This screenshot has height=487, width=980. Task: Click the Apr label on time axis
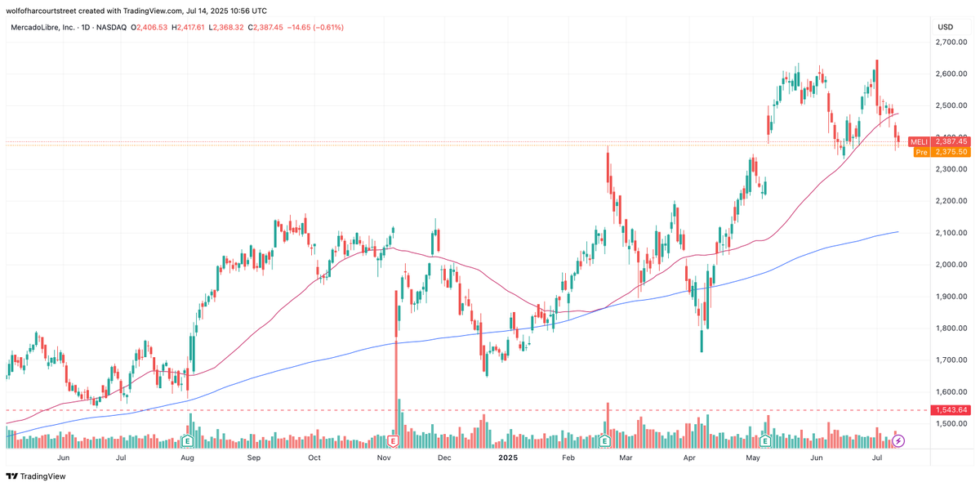click(688, 458)
